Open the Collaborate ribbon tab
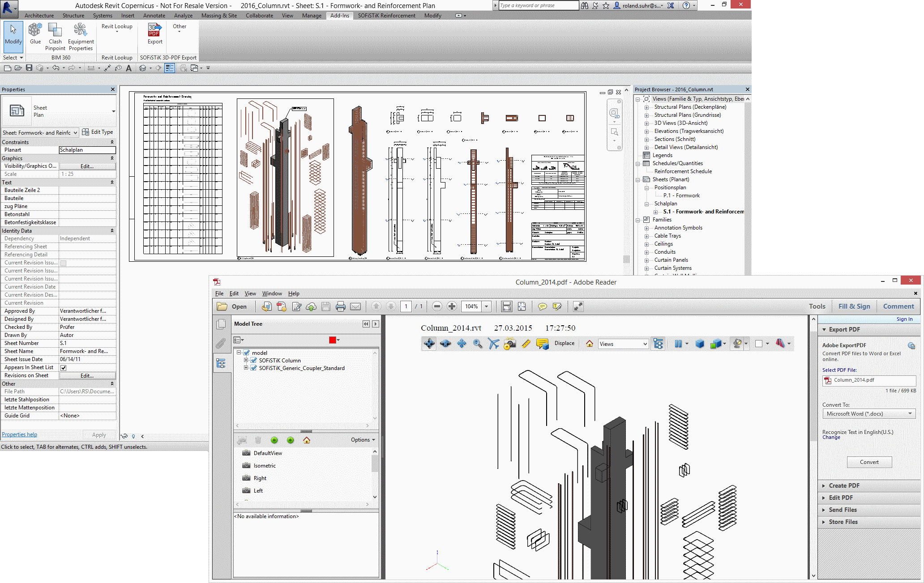This screenshot has width=924, height=583. 259,16
